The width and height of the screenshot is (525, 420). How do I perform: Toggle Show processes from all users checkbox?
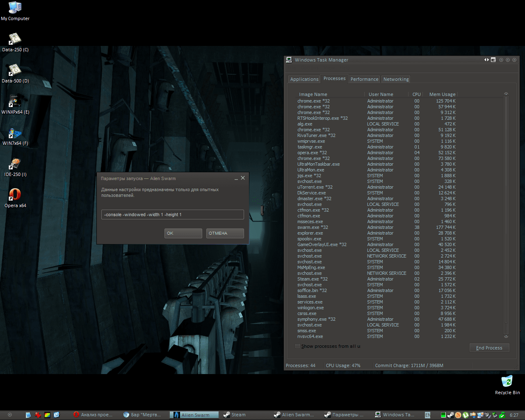coord(297,346)
